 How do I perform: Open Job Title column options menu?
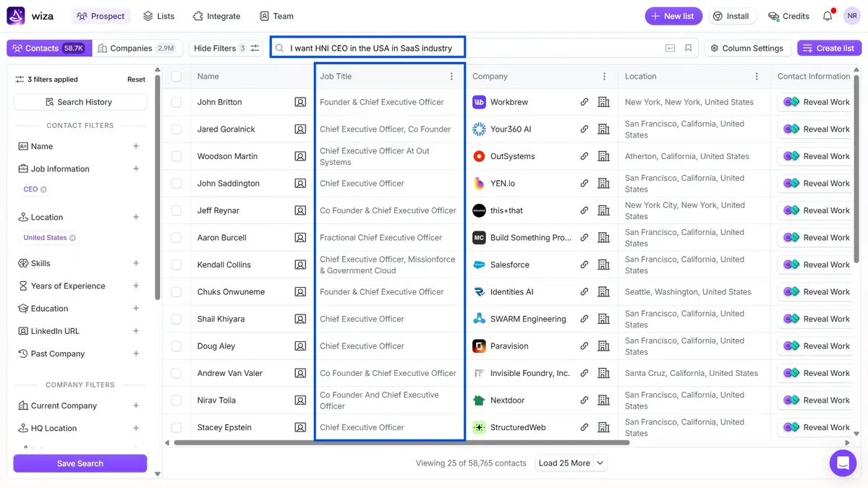(452, 77)
